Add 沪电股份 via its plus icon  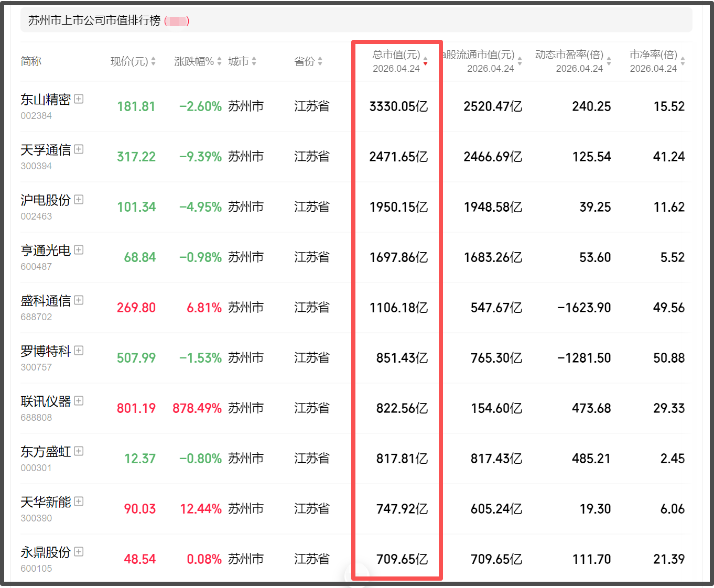coord(79,200)
